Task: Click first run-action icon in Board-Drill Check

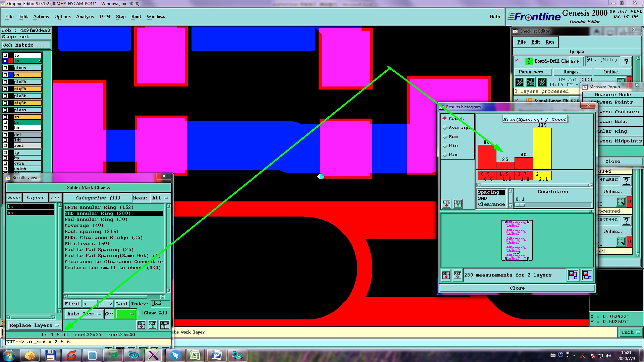Action: point(519,82)
